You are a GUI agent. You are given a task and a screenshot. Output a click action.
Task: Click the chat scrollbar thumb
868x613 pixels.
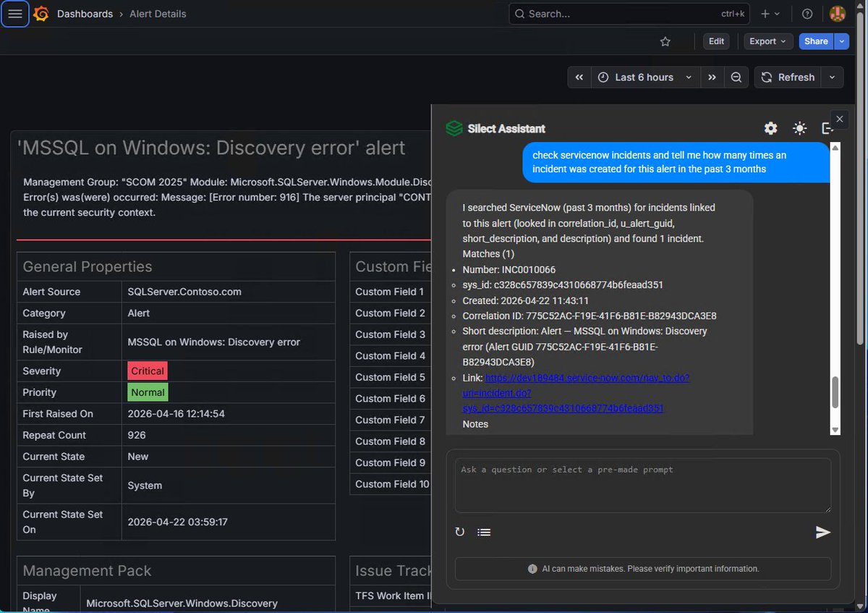(835, 392)
